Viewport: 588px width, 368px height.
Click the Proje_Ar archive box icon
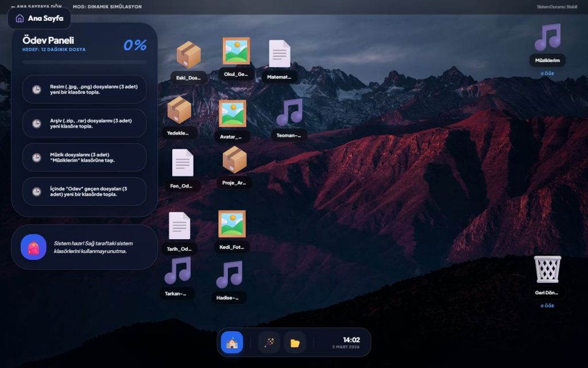click(x=234, y=160)
